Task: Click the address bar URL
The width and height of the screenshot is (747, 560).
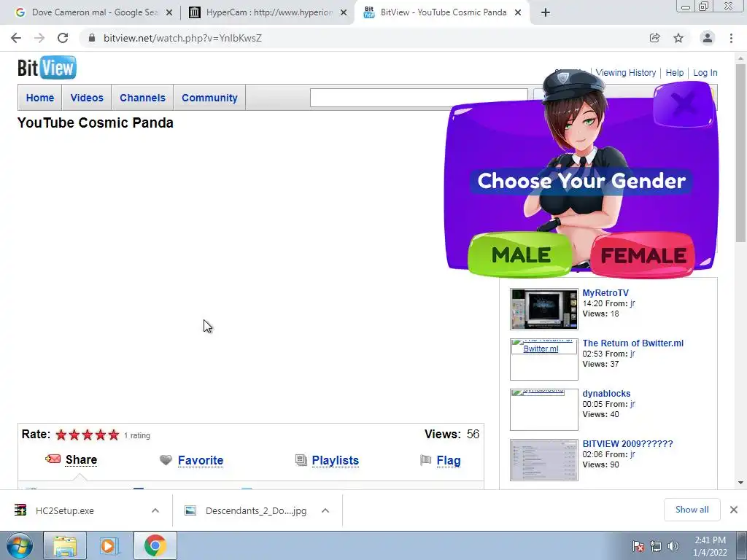Action: pyautogui.click(x=182, y=38)
